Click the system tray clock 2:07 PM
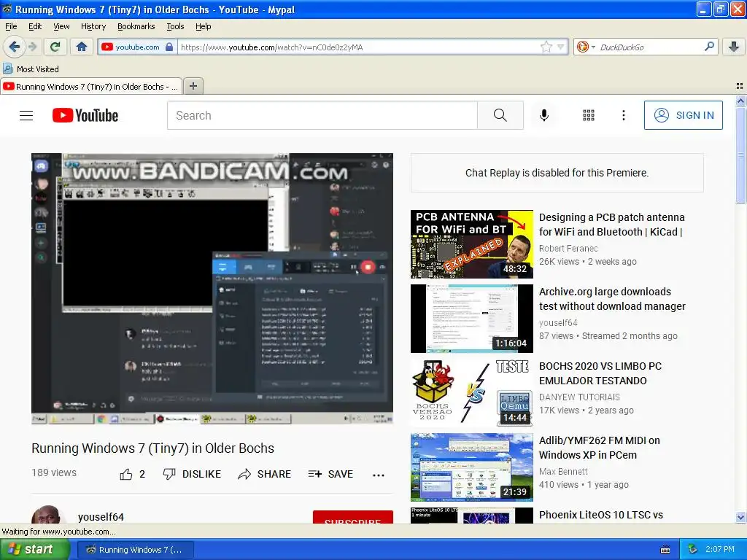Viewport: 747px width, 560px height. 720,549
